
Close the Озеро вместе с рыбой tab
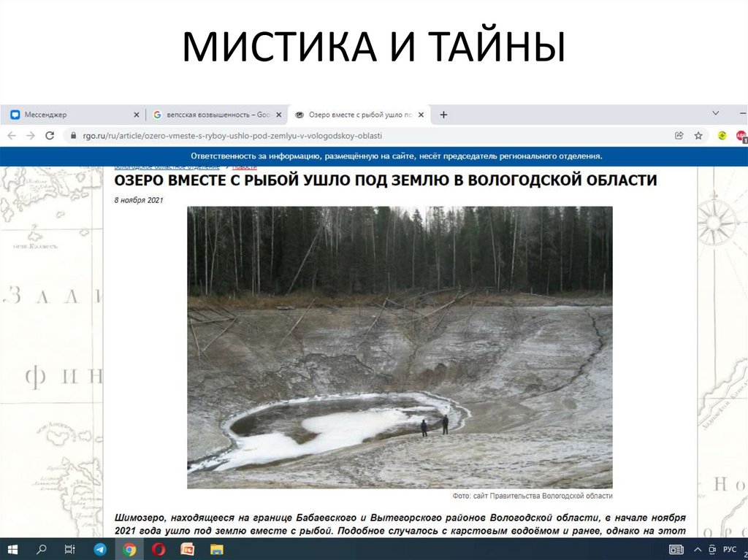[421, 115]
